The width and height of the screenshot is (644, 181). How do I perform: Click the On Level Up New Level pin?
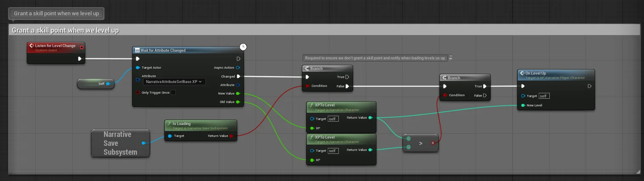click(523, 105)
